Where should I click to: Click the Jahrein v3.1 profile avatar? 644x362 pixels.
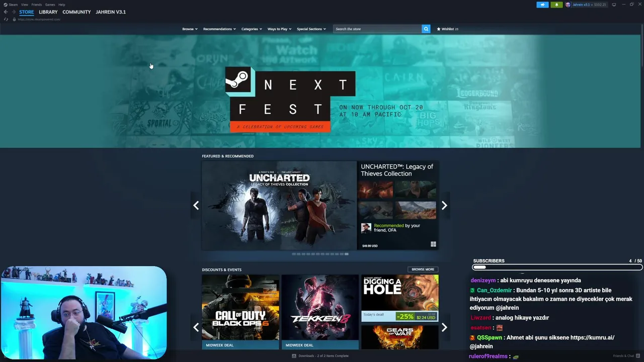(x=568, y=5)
